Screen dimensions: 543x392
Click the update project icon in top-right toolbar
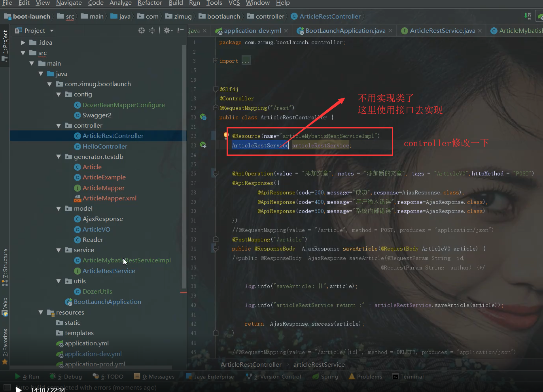528,16
